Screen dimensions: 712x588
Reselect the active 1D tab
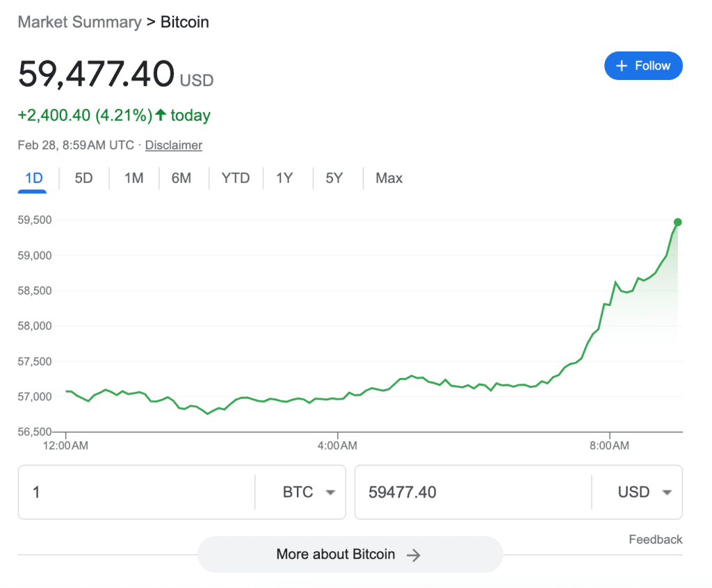(32, 178)
